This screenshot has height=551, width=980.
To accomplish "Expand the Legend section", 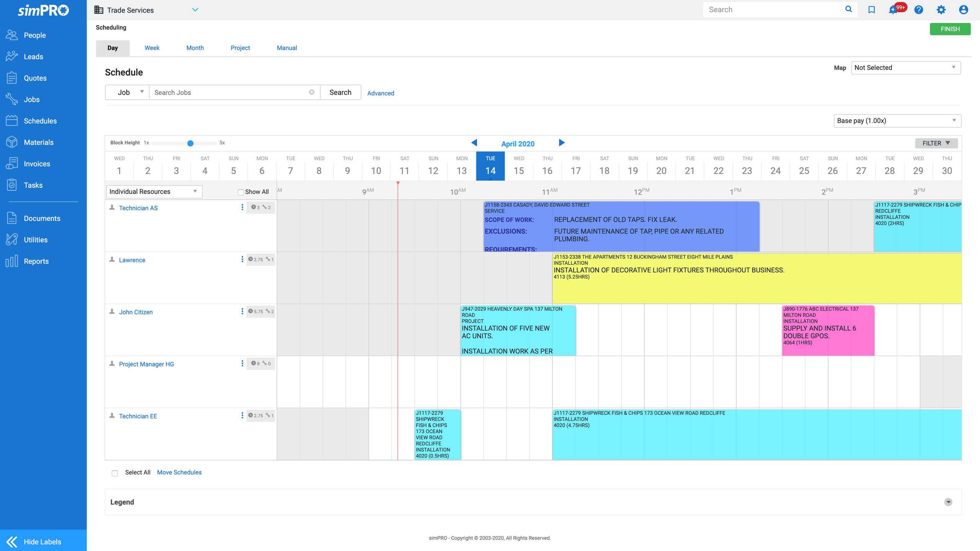I will point(948,502).
